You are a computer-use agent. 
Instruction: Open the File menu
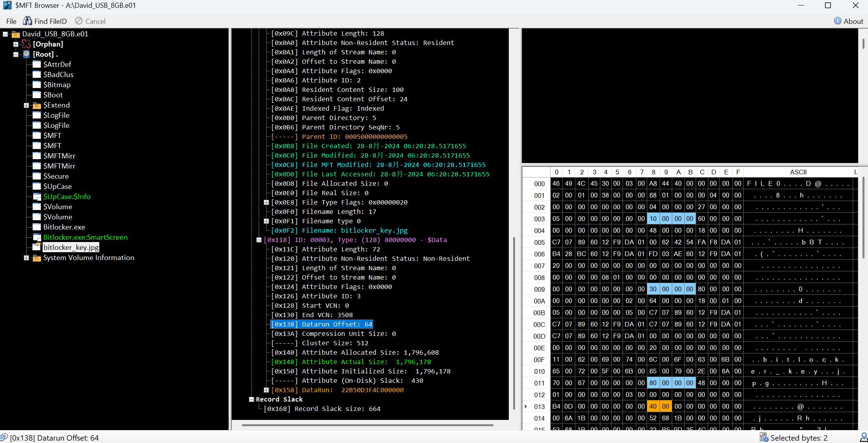pyautogui.click(x=11, y=22)
